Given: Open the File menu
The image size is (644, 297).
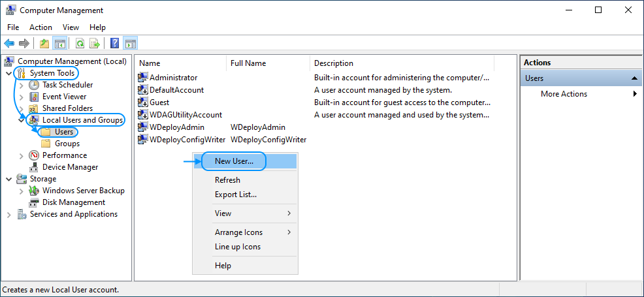Looking at the screenshot, I should point(13,27).
